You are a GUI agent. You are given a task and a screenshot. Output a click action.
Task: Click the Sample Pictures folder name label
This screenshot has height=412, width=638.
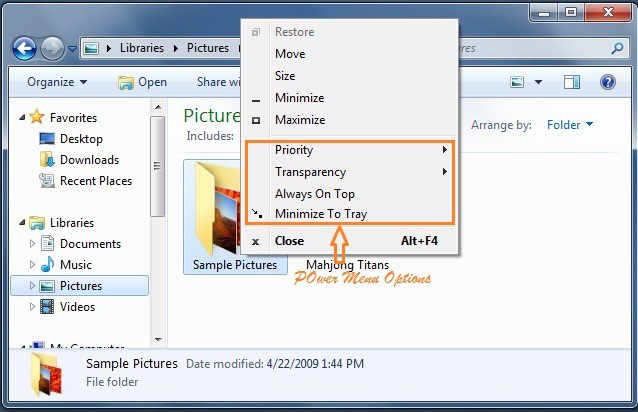(235, 265)
